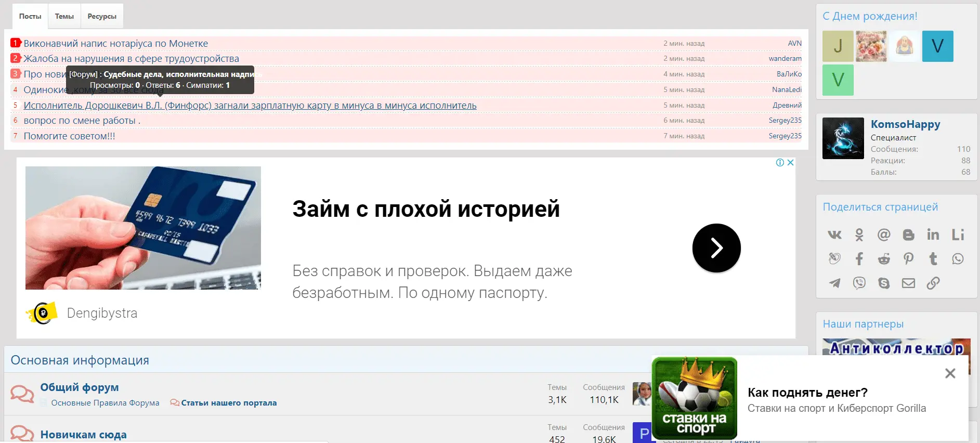Open KomsoHappy's dragon avatar
Viewport: 980px width, 443px height.
click(x=843, y=138)
